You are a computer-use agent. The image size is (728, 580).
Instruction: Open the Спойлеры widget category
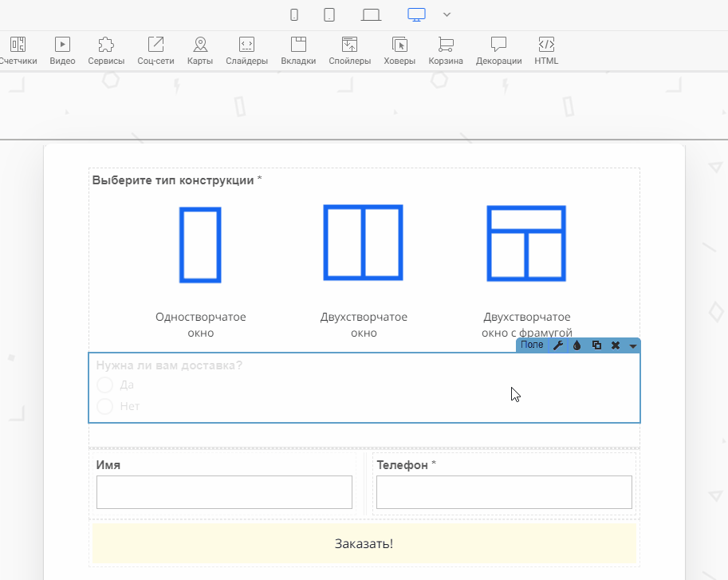pyautogui.click(x=349, y=49)
